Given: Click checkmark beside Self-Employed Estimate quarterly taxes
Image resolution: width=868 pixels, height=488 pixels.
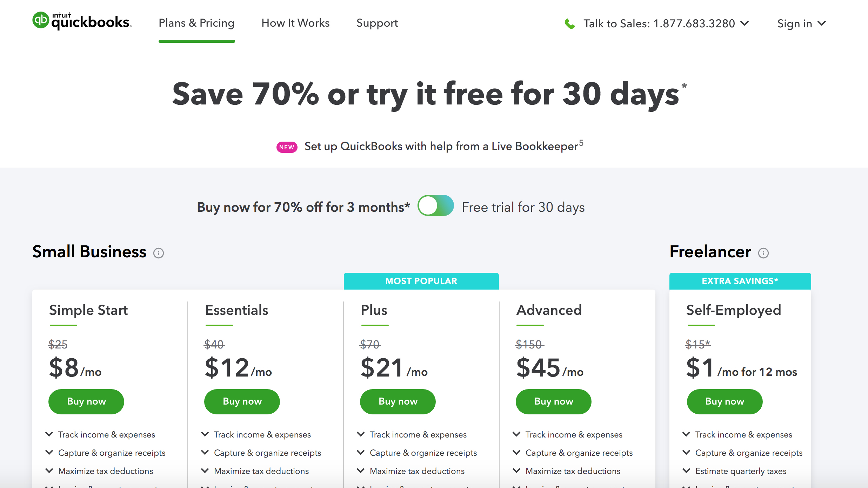Looking at the screenshot, I should (686, 471).
